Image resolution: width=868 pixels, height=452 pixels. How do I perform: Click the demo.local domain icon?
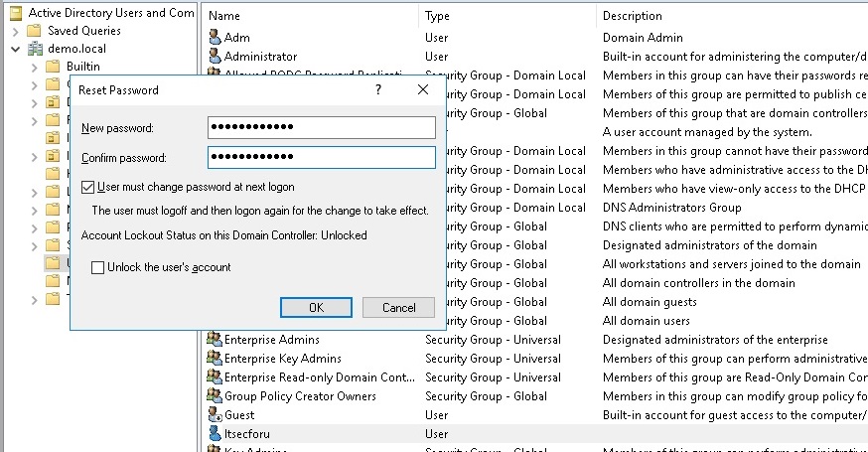(36, 49)
